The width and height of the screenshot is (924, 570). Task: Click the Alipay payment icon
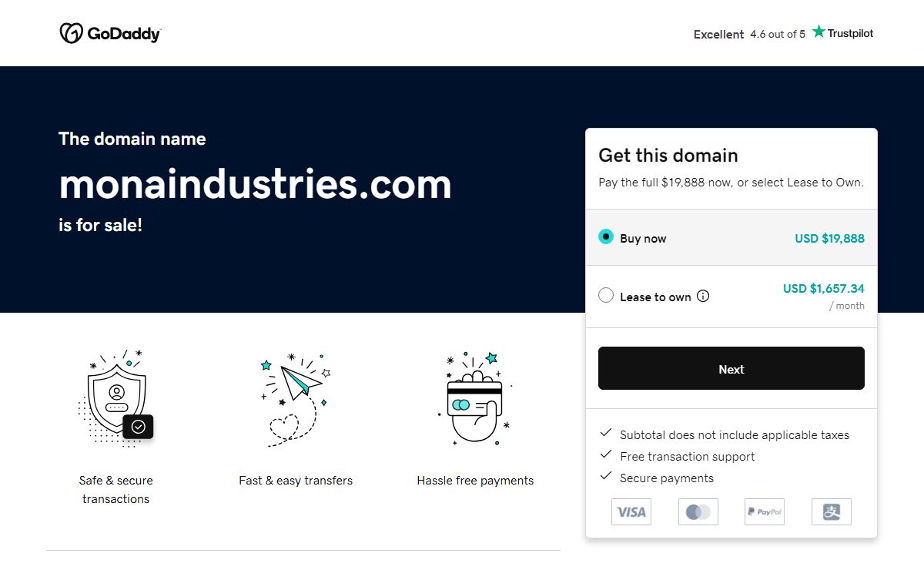click(x=832, y=511)
